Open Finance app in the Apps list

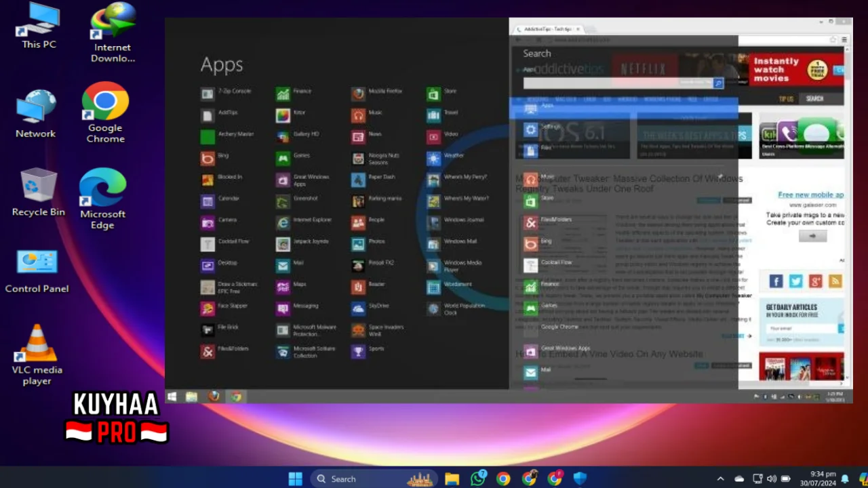pyautogui.click(x=294, y=92)
